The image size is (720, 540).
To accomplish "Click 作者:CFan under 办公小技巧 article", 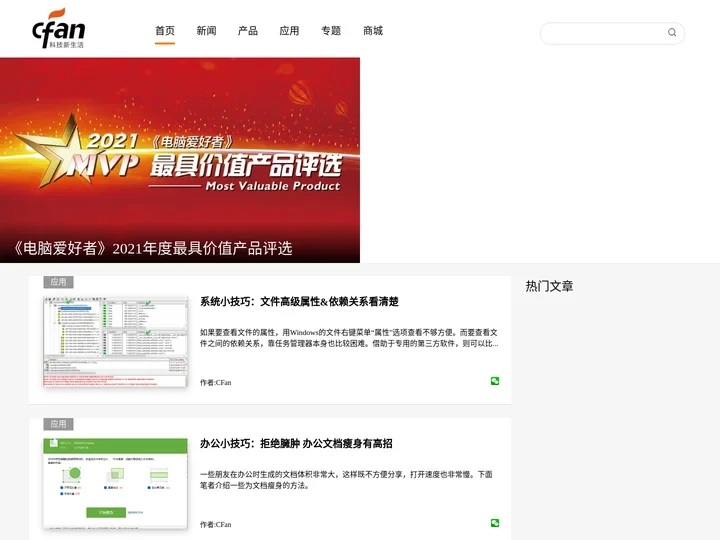I will pos(215,524).
